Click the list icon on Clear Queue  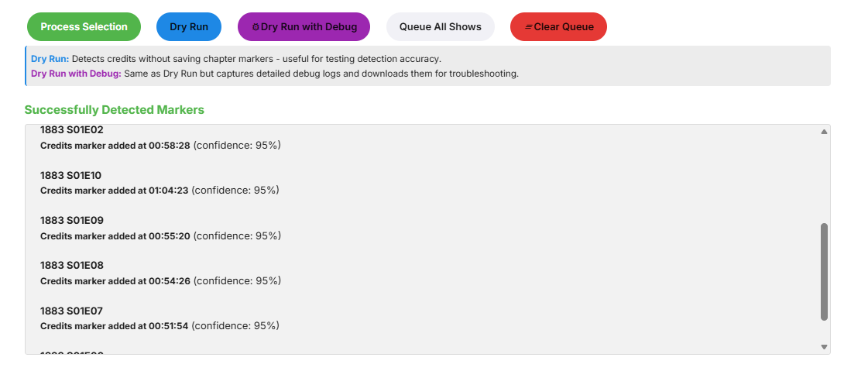point(529,27)
